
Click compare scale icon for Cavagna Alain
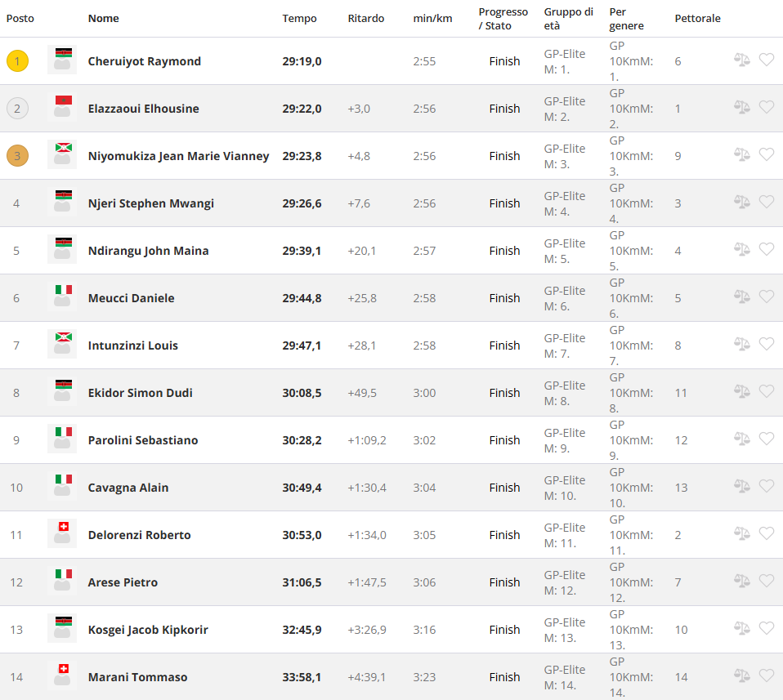741,486
